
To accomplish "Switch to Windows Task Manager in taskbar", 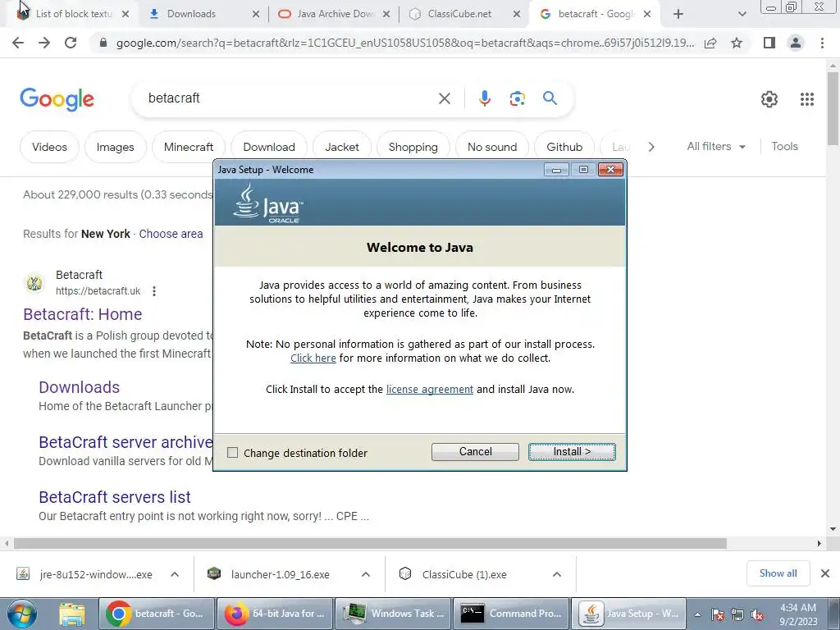I will pos(393,614).
